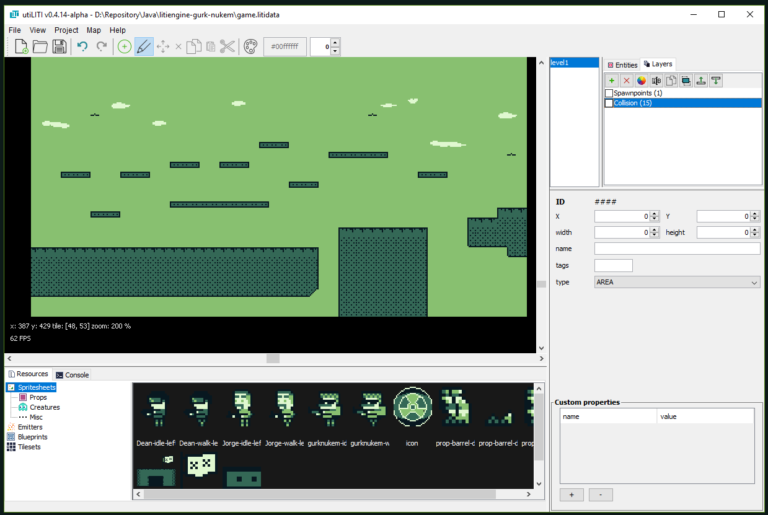Rename the layer with the rename icon

656,80
